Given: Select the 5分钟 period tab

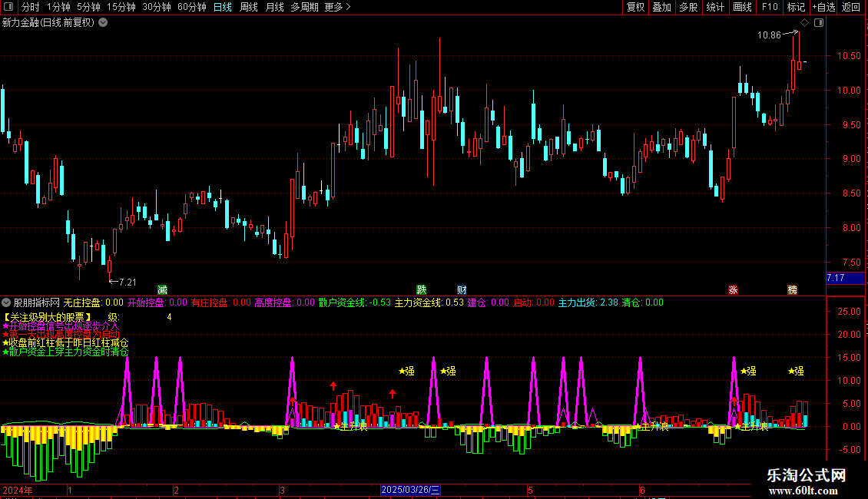Looking at the screenshot, I should tap(88, 7).
